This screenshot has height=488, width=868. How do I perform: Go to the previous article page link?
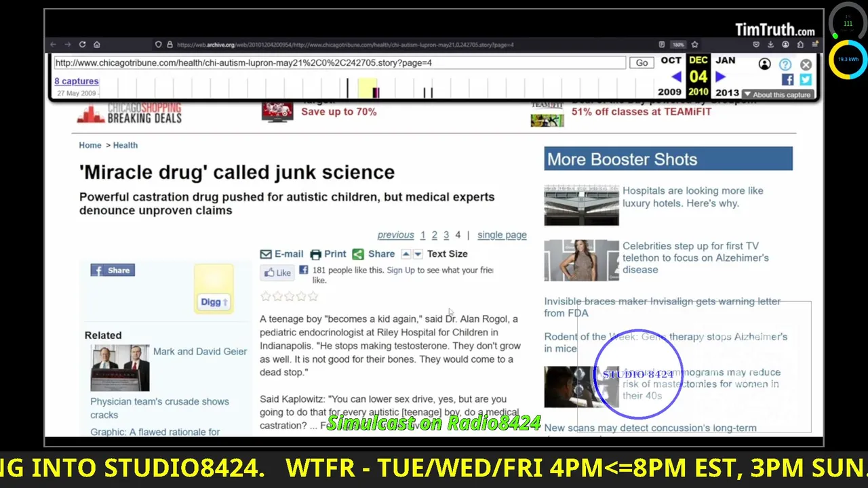[395, 235]
